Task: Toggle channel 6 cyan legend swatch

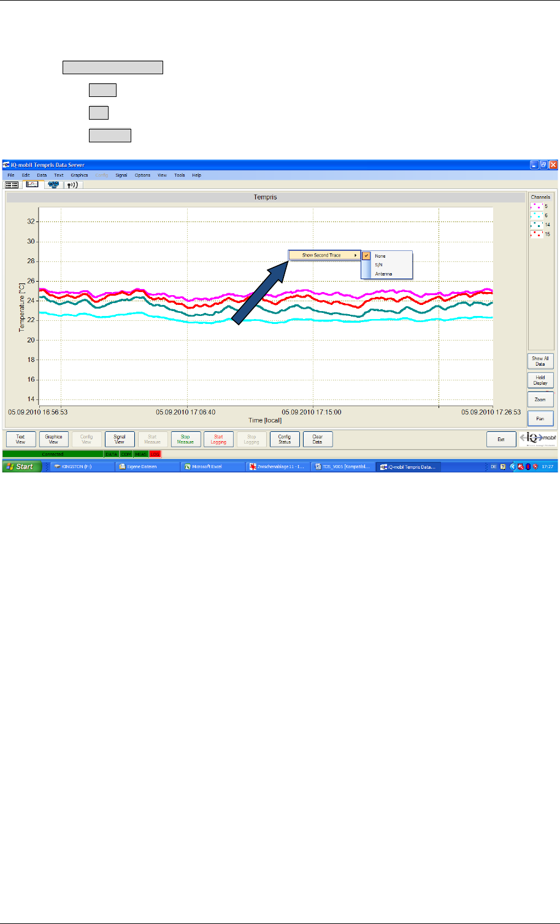Action: click(536, 215)
